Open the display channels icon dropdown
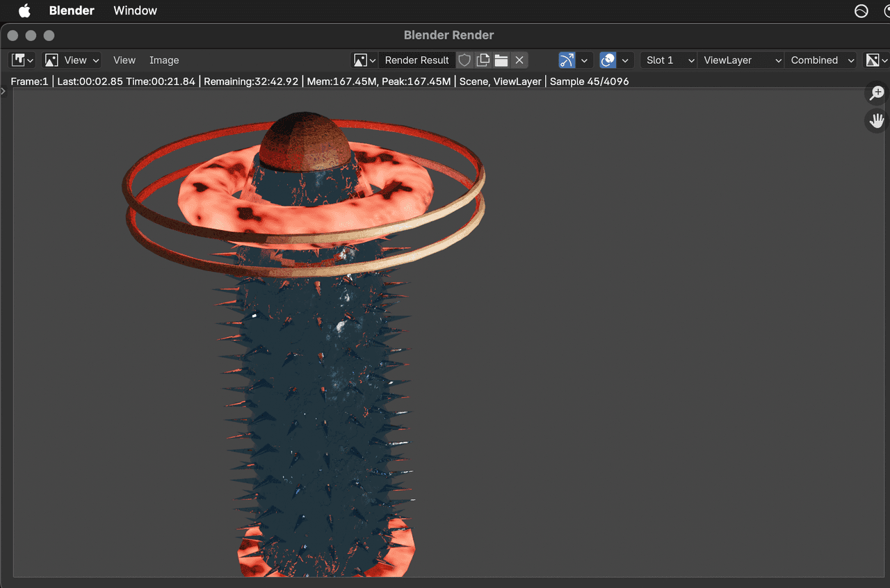This screenshot has width=890, height=588. [x=875, y=60]
